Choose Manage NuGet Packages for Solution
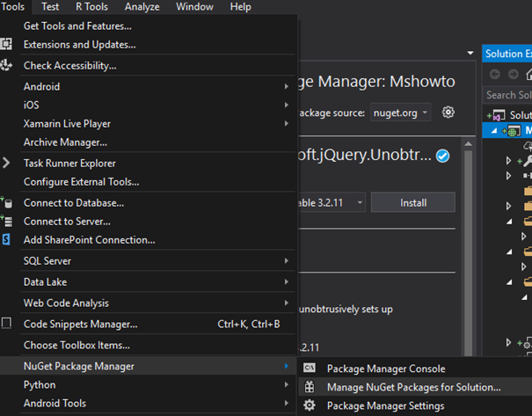The width and height of the screenshot is (532, 416). 415,387
